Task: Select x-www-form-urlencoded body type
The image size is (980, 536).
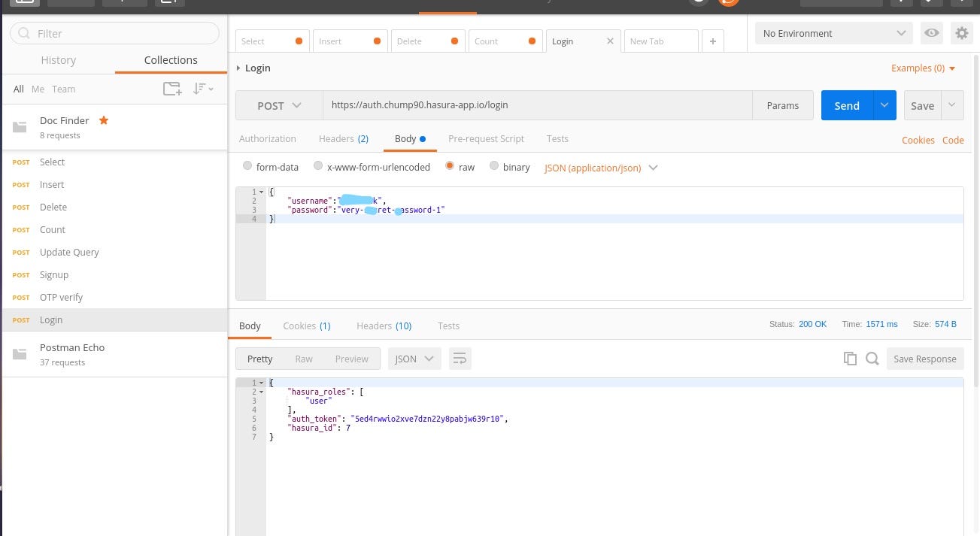Action: (x=318, y=166)
